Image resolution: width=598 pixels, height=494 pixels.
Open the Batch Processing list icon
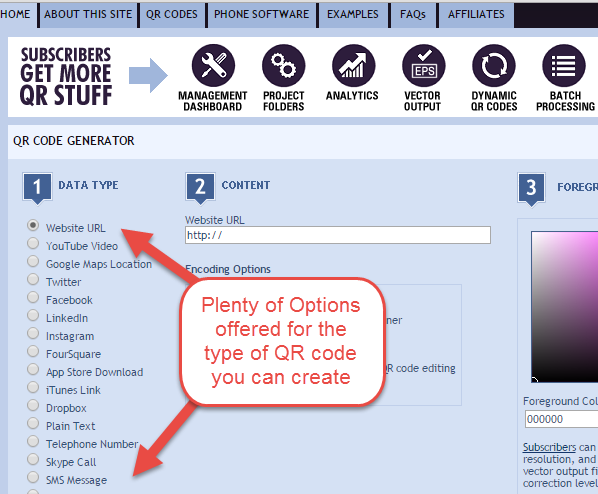[x=564, y=65]
